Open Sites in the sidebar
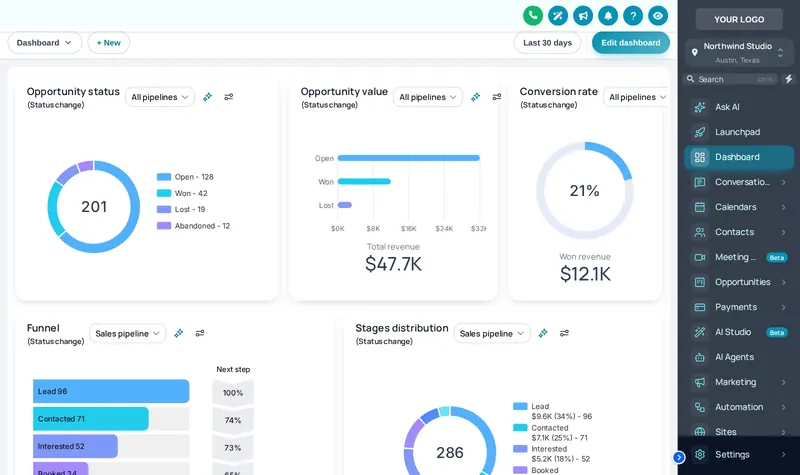 pos(739,432)
